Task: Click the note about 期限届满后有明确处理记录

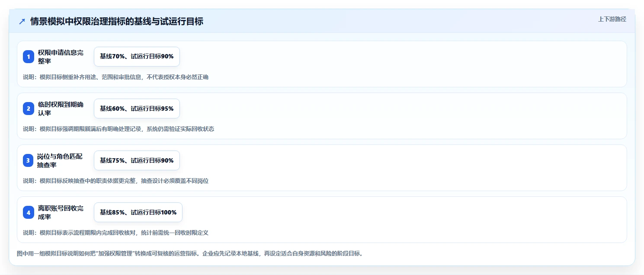Action: 119,129
